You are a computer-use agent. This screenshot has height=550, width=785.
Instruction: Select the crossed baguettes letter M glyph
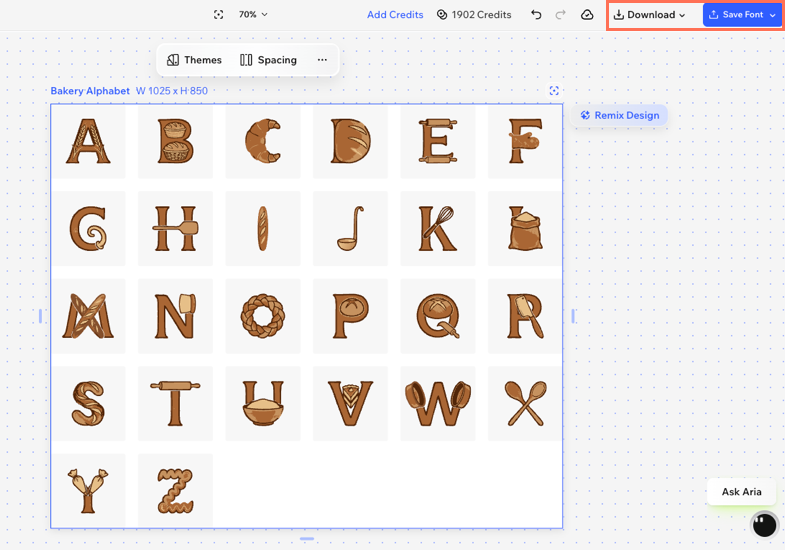[x=88, y=316]
